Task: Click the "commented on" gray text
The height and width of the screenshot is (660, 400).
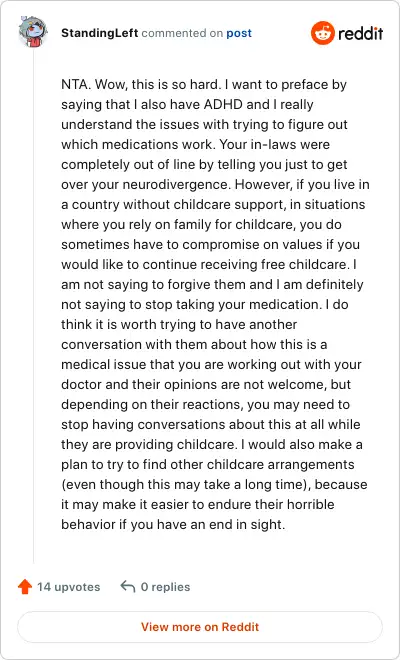Action: (x=182, y=33)
